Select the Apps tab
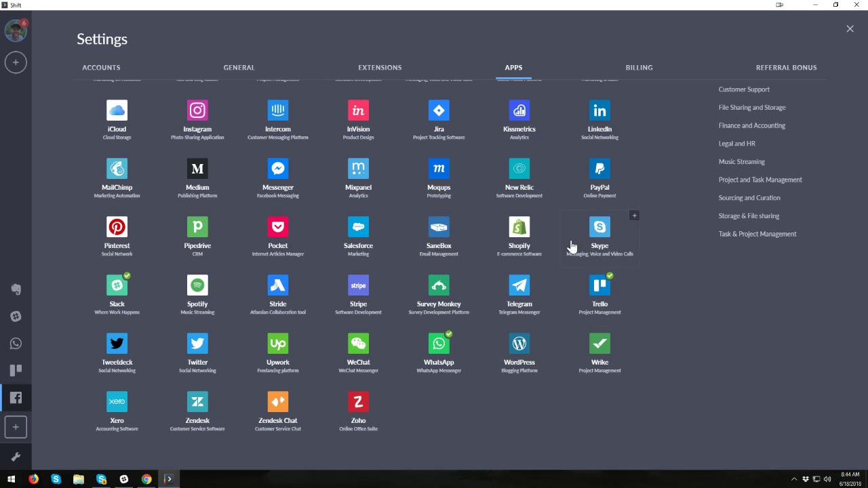 pyautogui.click(x=513, y=67)
